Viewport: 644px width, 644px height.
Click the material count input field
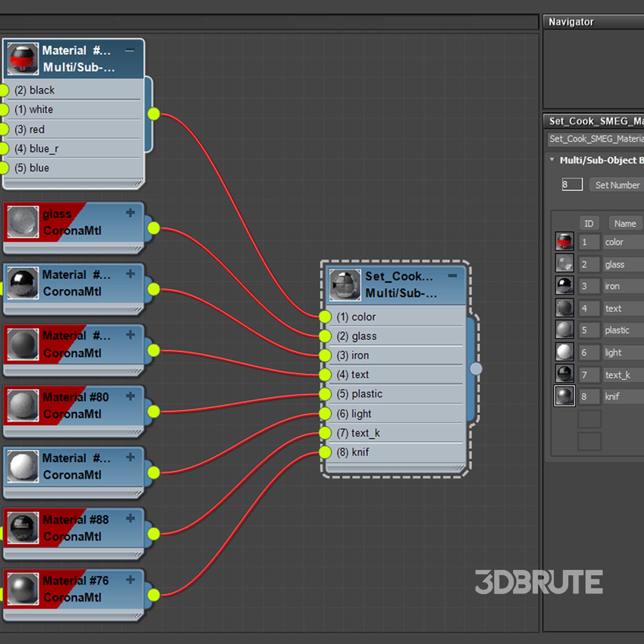pyautogui.click(x=572, y=185)
